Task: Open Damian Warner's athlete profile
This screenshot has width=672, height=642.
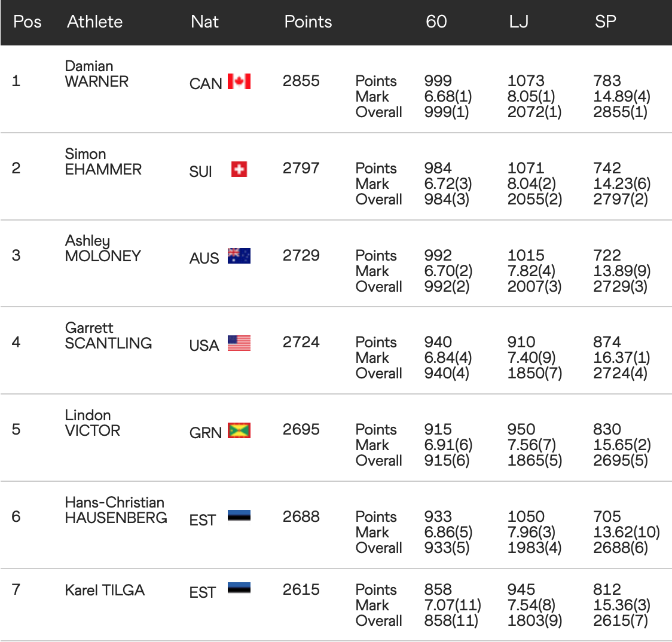Action: coord(97,74)
